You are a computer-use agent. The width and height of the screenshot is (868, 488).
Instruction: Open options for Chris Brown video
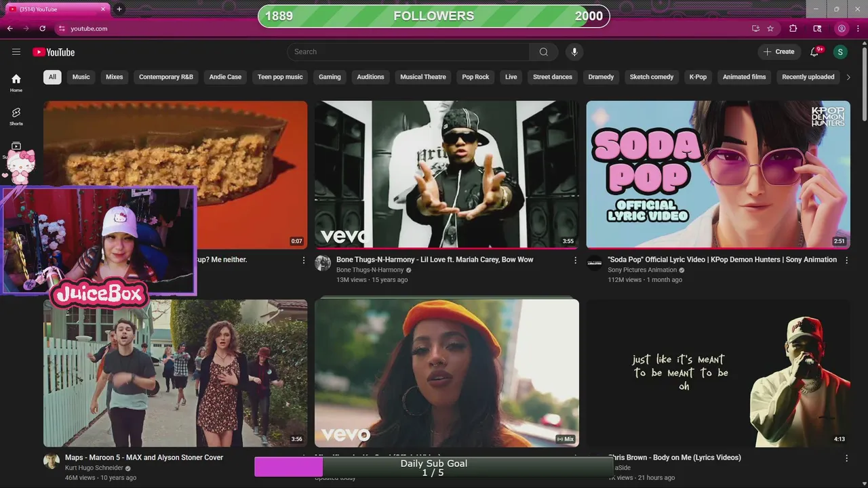(x=846, y=458)
